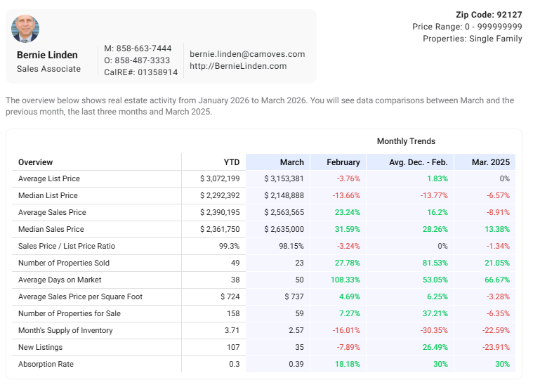The height and width of the screenshot is (392, 540).
Task: Click the Average Days on Market row label
Action: (x=58, y=280)
